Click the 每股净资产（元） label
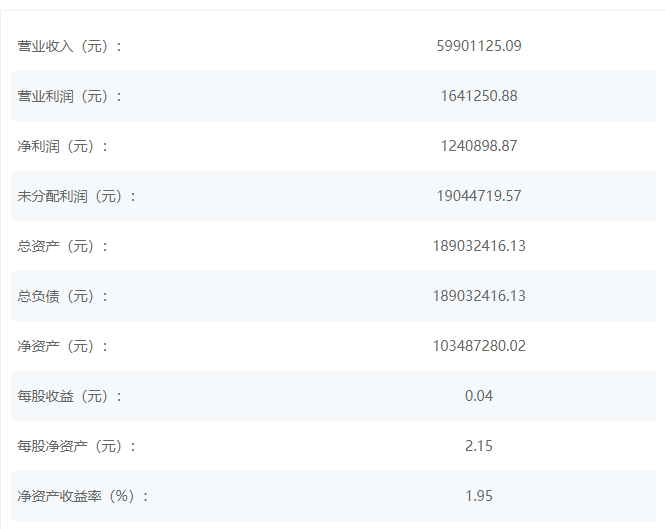 (x=76, y=446)
